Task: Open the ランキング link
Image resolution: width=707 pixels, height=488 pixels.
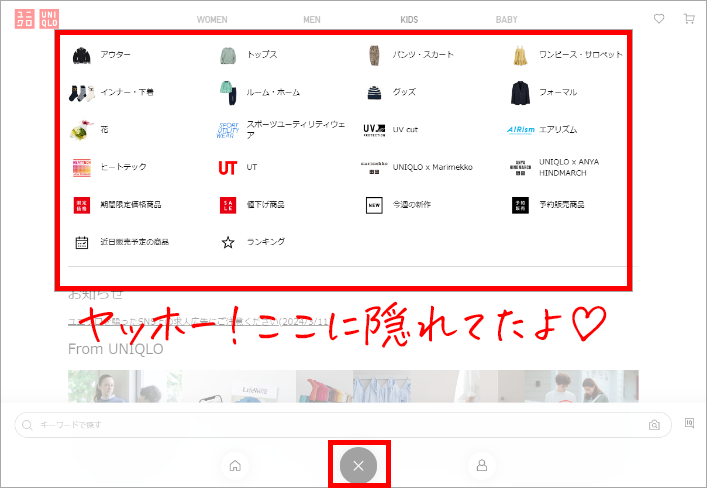Action: pos(266,242)
